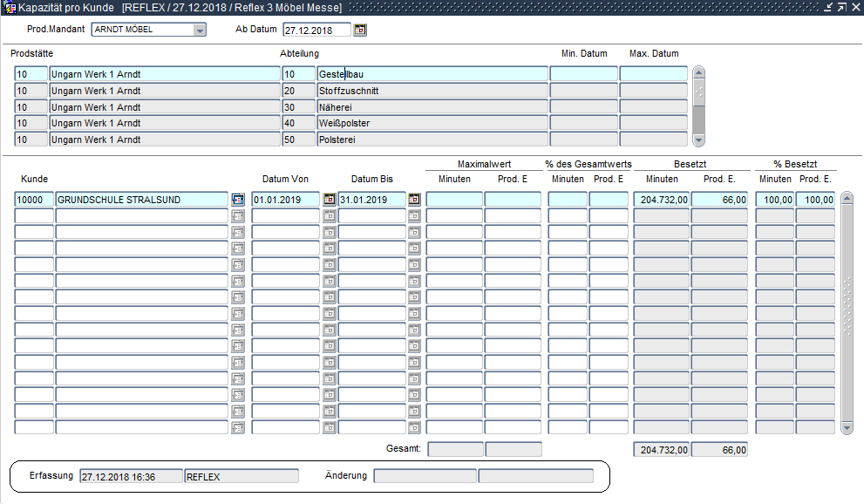The width and height of the screenshot is (864, 504).
Task: Open customer lookup for GRUNDSCHULE STRALSUND row
Action: 238,200
